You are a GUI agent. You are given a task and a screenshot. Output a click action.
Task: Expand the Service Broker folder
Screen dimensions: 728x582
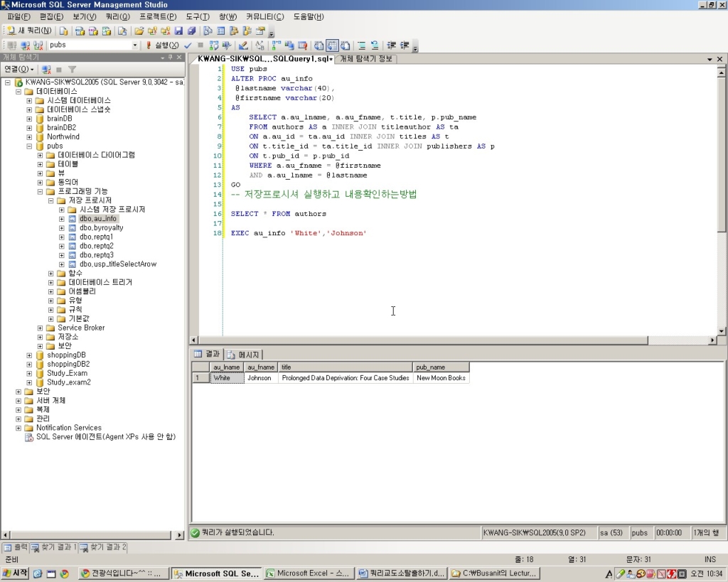coord(40,328)
